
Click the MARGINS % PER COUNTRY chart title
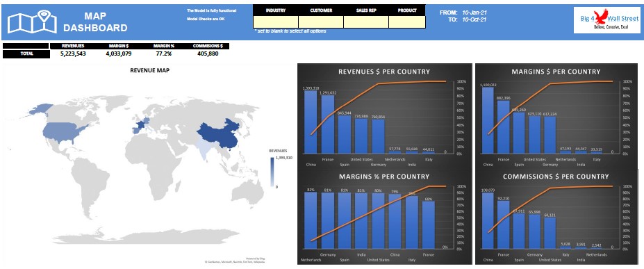coord(384,176)
